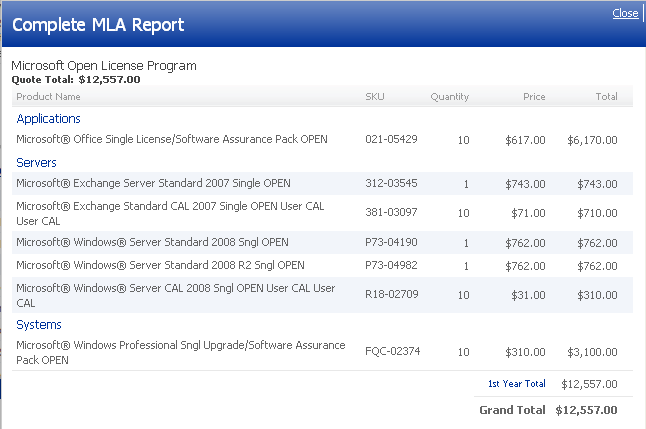Viewport: 646px width, 429px height.
Task: Click the 1st Year Total label
Action: 517,384
